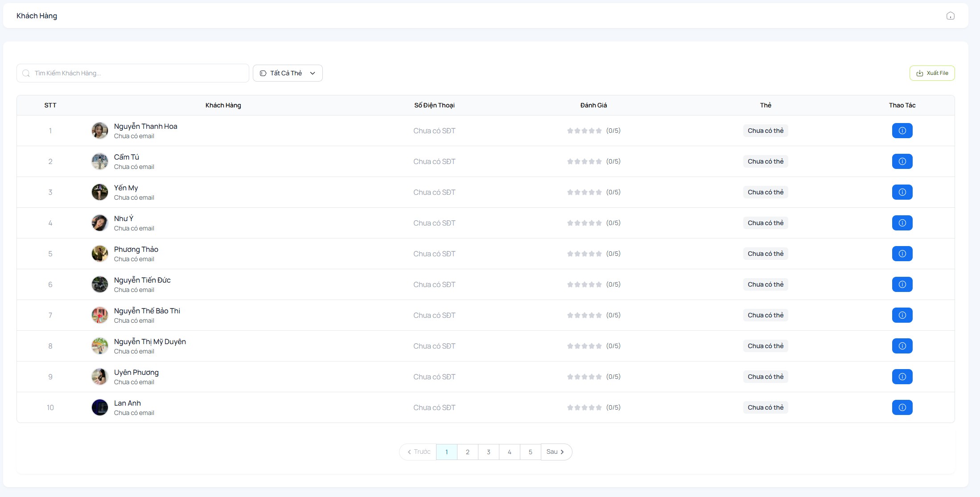Screen dimensions: 980x497
Task: Click the search magnifier icon
Action: pos(26,73)
